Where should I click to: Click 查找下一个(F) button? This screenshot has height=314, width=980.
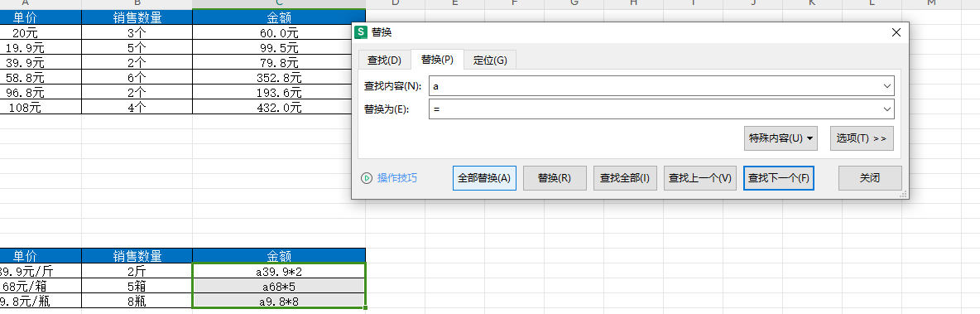pyautogui.click(x=779, y=177)
